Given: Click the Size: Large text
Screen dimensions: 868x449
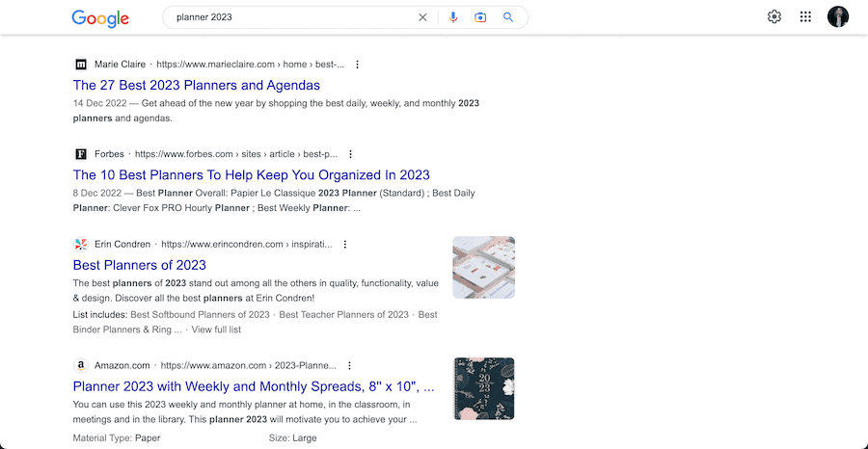Looking at the screenshot, I should click(x=293, y=438).
